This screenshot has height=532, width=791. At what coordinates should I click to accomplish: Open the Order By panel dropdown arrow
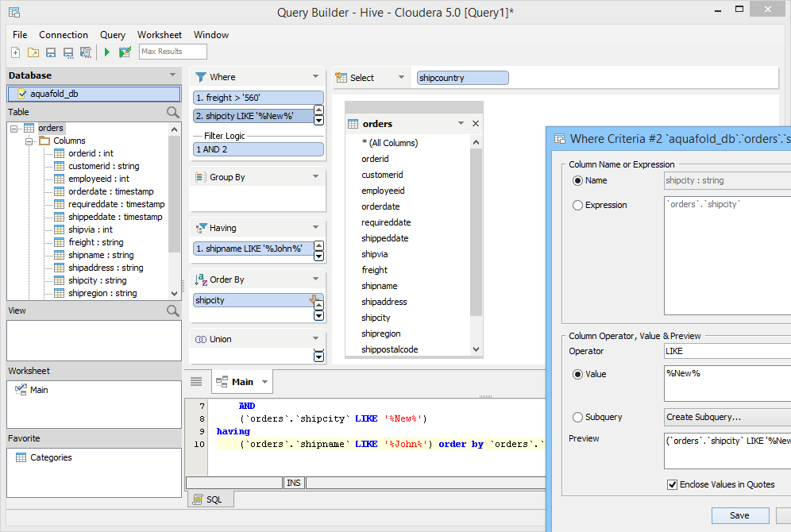pyautogui.click(x=316, y=279)
